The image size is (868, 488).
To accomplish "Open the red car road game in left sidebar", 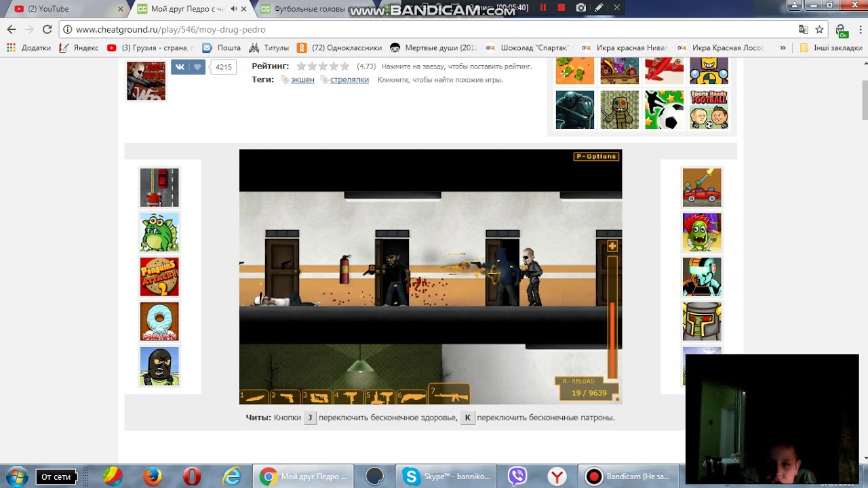I will coord(159,188).
